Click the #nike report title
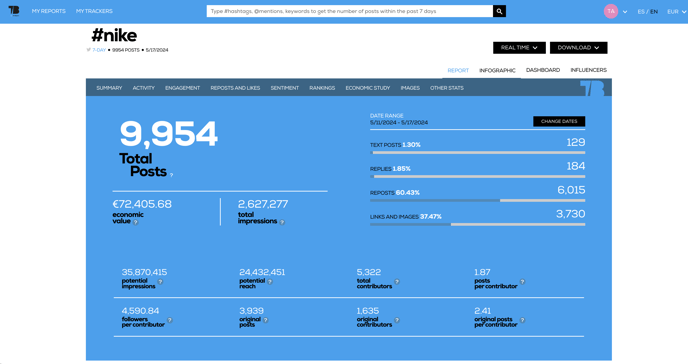Viewport: 688px width, 364px height. pos(114,35)
